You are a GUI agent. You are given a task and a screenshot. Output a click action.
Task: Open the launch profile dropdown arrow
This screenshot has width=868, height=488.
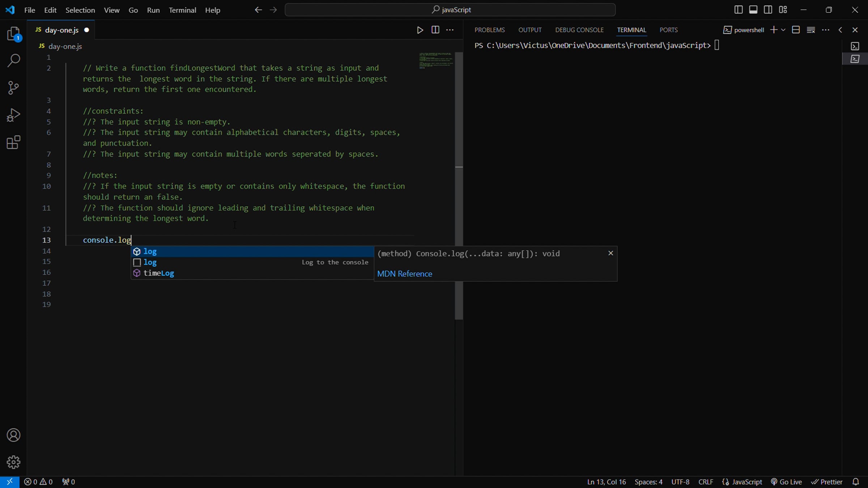[783, 30]
